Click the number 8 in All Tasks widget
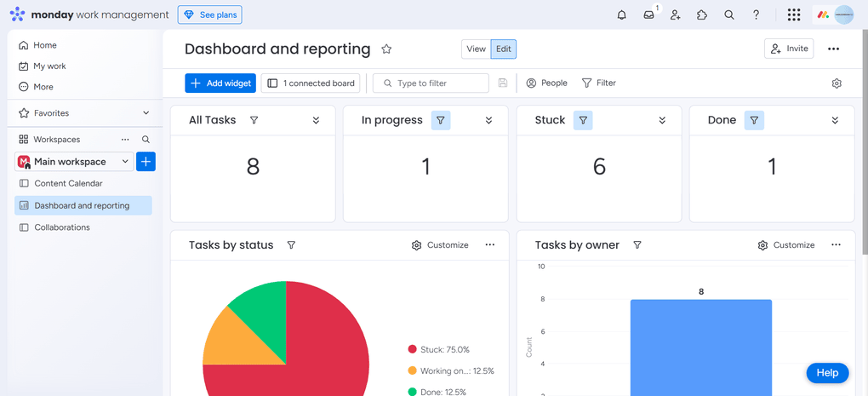 point(253,167)
